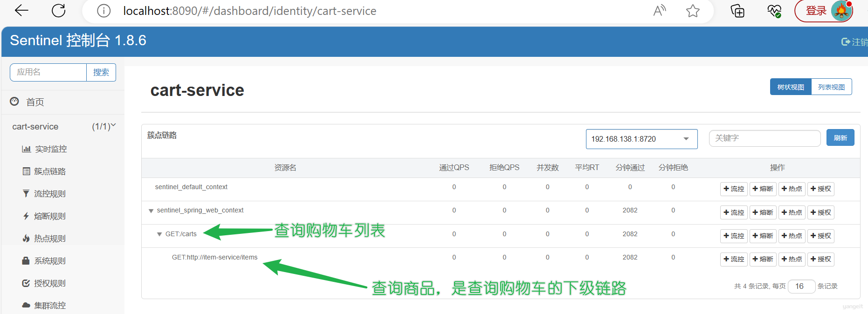Viewport: 868px width, 314px height.
Task: Add 流控 rule for GET:http://item-service/items
Action: coord(734,259)
